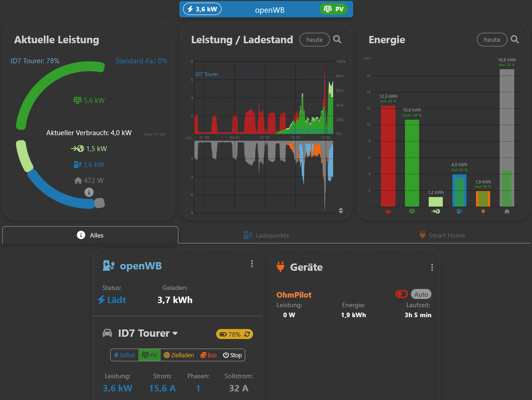Click grey house icon under energy chart
The height and width of the screenshot is (400, 532).
click(507, 211)
